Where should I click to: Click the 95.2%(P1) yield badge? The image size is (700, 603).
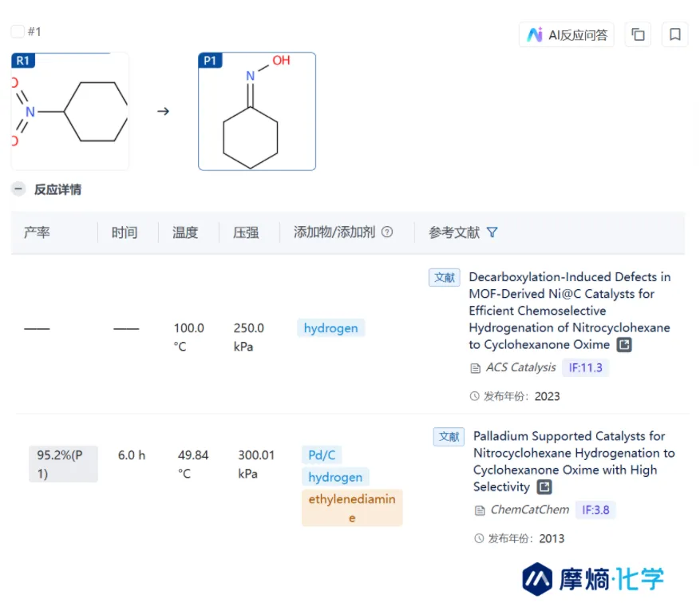point(63,464)
